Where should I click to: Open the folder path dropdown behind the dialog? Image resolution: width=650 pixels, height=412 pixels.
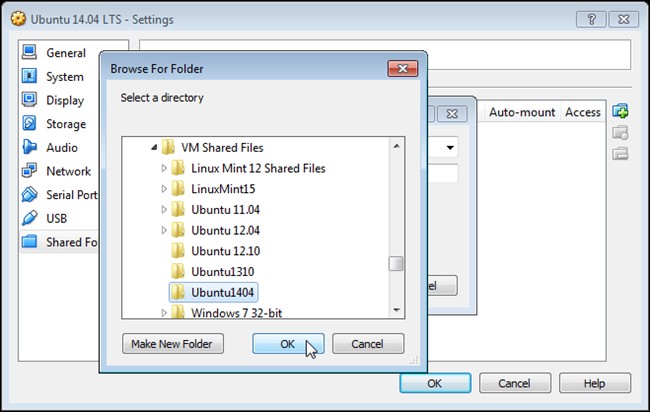pos(450,148)
